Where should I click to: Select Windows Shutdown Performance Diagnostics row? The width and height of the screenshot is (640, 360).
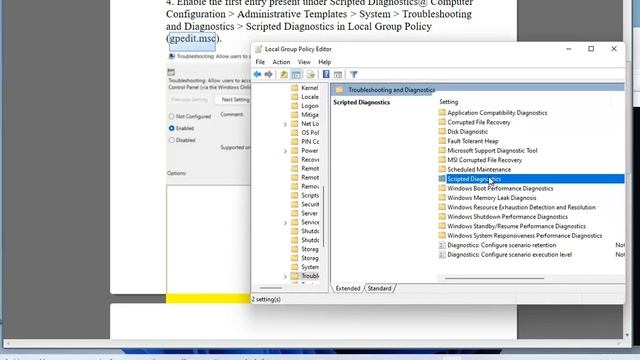507,217
